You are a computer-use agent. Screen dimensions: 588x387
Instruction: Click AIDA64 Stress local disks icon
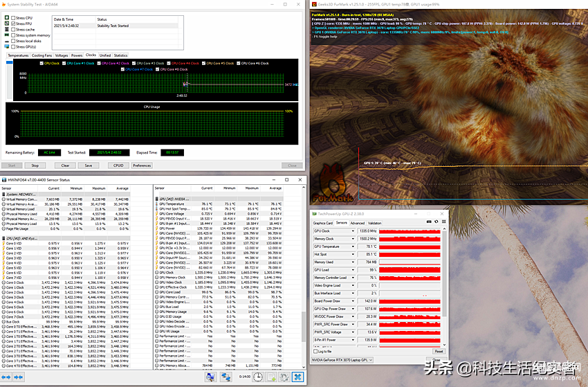point(7,41)
